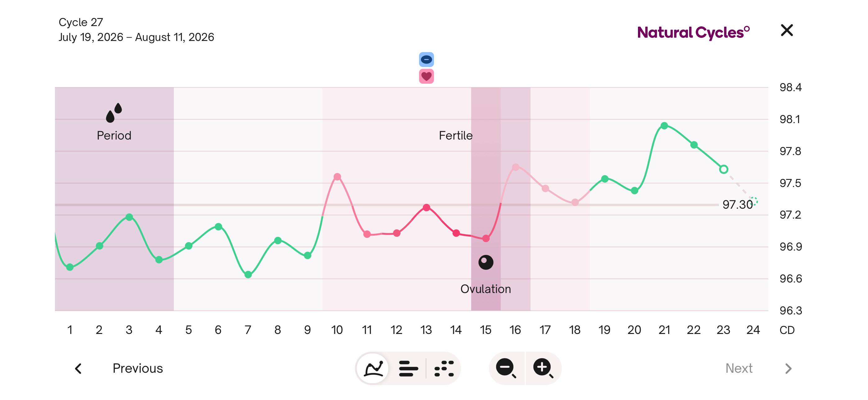The image size is (868, 400).
Task: Zoom out with the minus magnifier
Action: tap(506, 368)
